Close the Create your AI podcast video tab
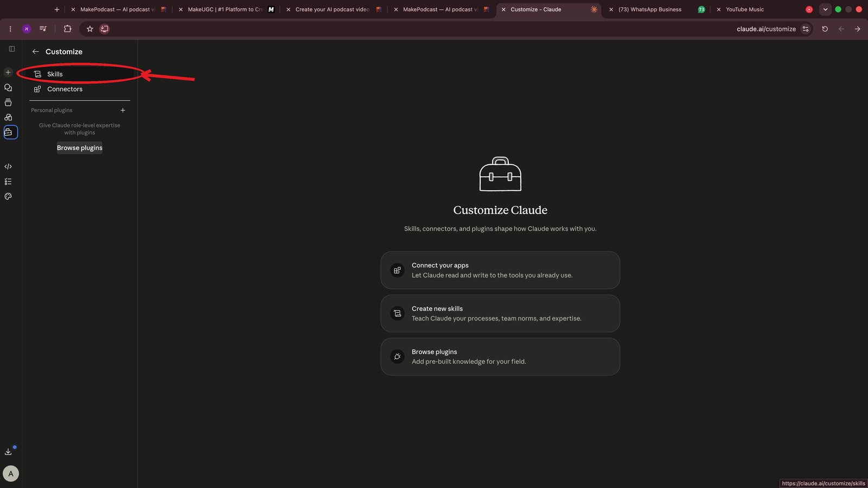The width and height of the screenshot is (868, 488). coord(288,9)
